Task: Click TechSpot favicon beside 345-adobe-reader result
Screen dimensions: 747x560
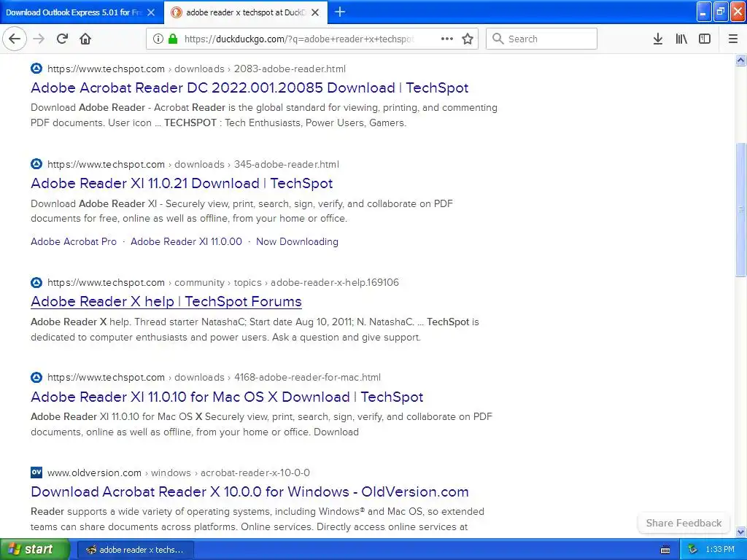Action: coord(36,164)
